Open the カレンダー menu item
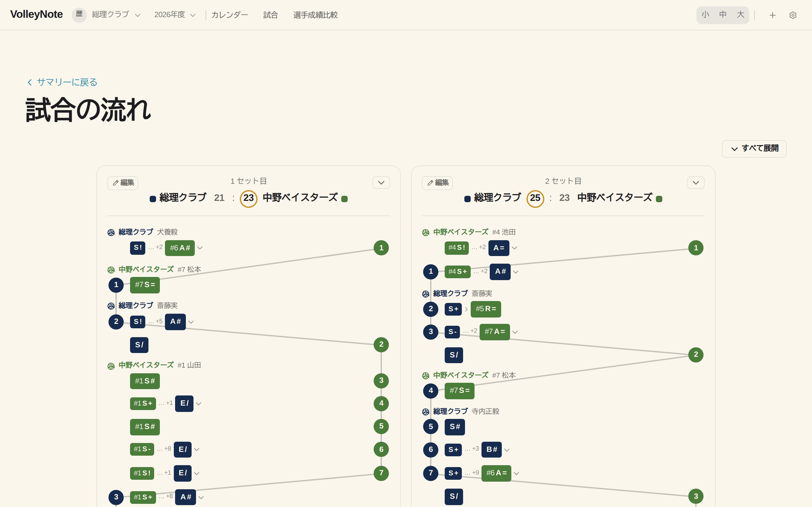This screenshot has width=812, height=507. click(230, 15)
